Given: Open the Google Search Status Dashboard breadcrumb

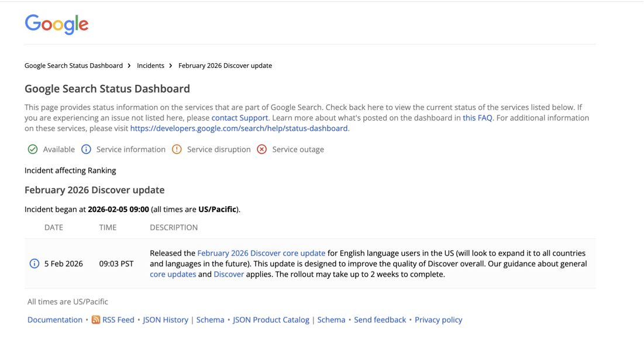Looking at the screenshot, I should 73,66.
